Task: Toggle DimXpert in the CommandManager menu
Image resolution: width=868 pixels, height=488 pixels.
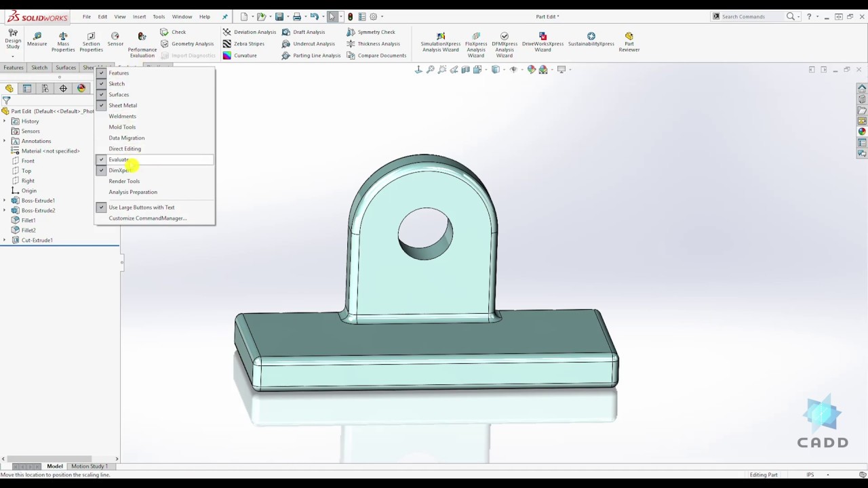Action: pyautogui.click(x=155, y=170)
